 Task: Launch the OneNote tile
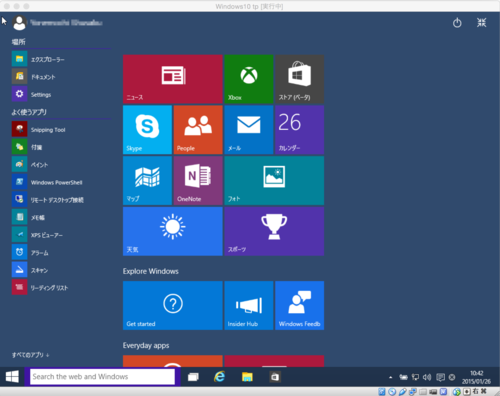pos(198,180)
